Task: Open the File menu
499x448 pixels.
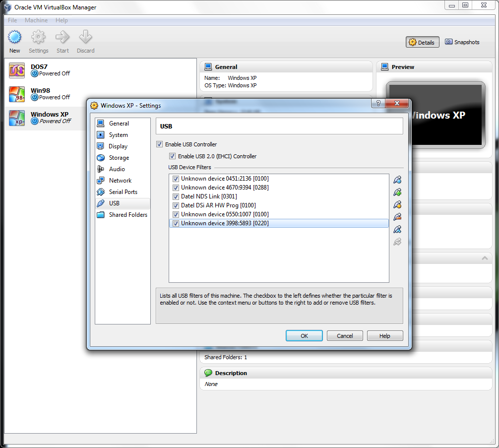Action: (12, 20)
